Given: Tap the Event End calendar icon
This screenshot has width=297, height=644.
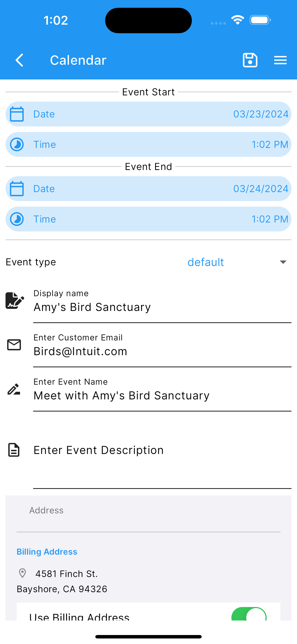Looking at the screenshot, I should click(17, 189).
